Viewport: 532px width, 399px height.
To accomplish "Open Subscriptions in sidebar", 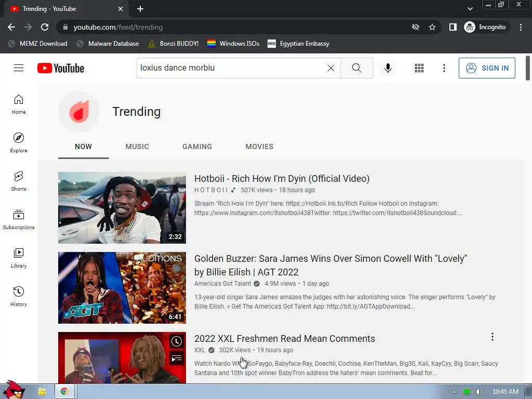I will 19,220.
